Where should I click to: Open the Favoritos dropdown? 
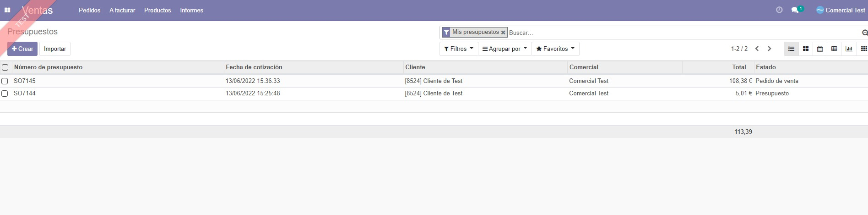pos(555,49)
